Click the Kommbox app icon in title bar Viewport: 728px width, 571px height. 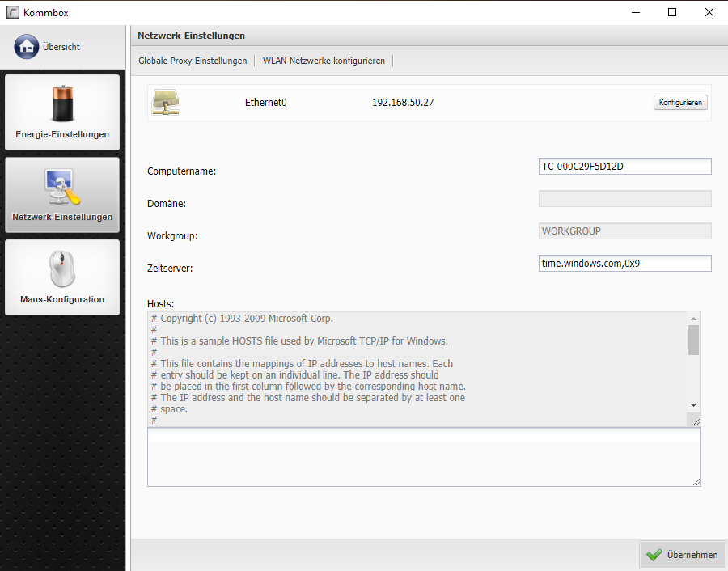point(12,13)
